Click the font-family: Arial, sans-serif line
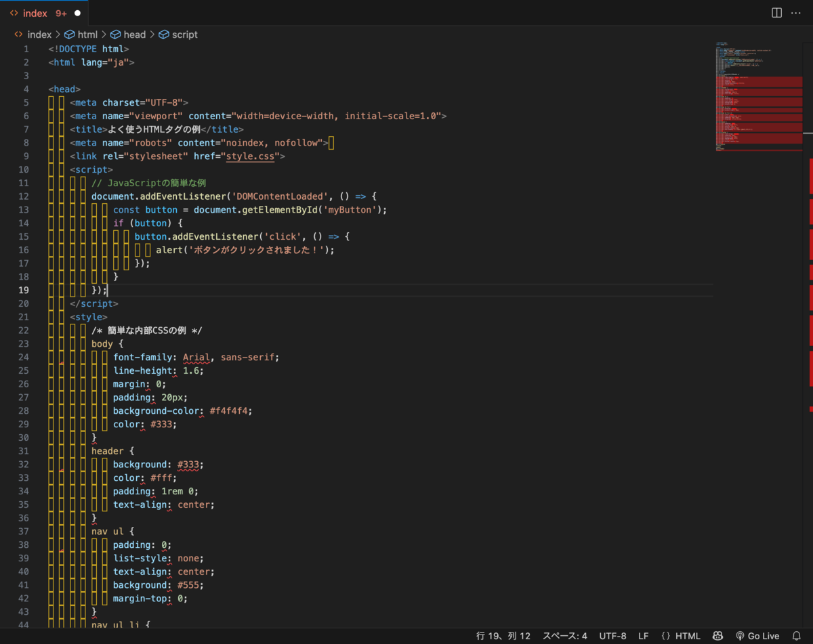 coord(196,358)
